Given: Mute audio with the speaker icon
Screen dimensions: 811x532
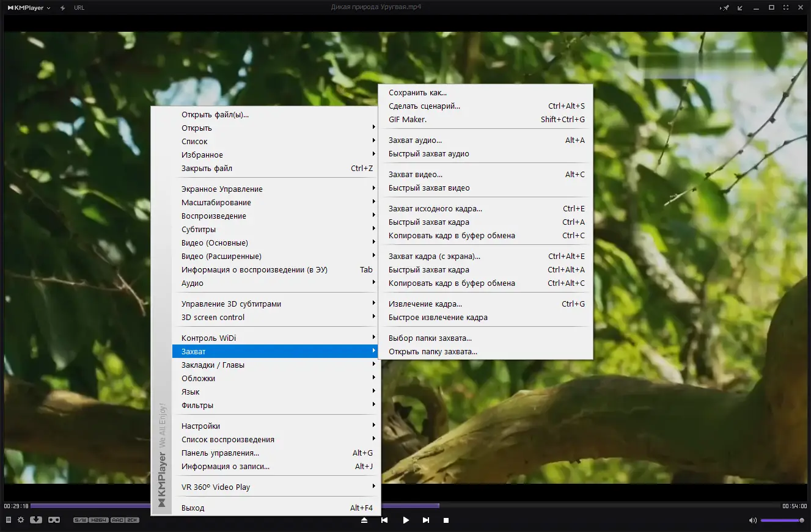Looking at the screenshot, I should pyautogui.click(x=753, y=520).
